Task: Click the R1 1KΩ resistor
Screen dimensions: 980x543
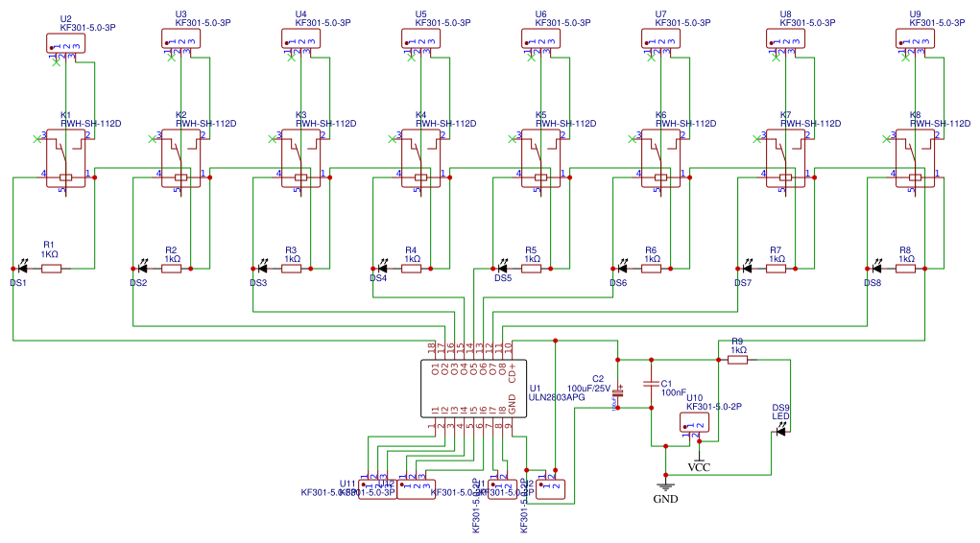Action: click(x=51, y=269)
